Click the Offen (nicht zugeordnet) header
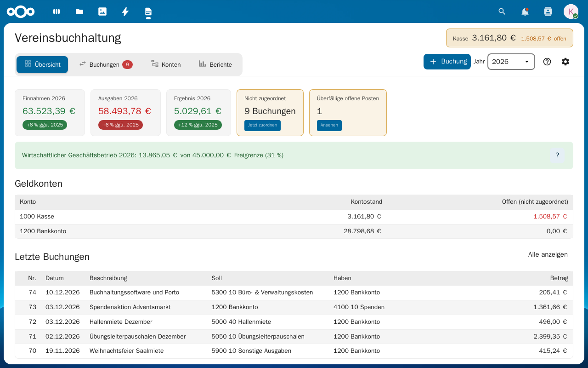This screenshot has height=368, width=588. 535,202
